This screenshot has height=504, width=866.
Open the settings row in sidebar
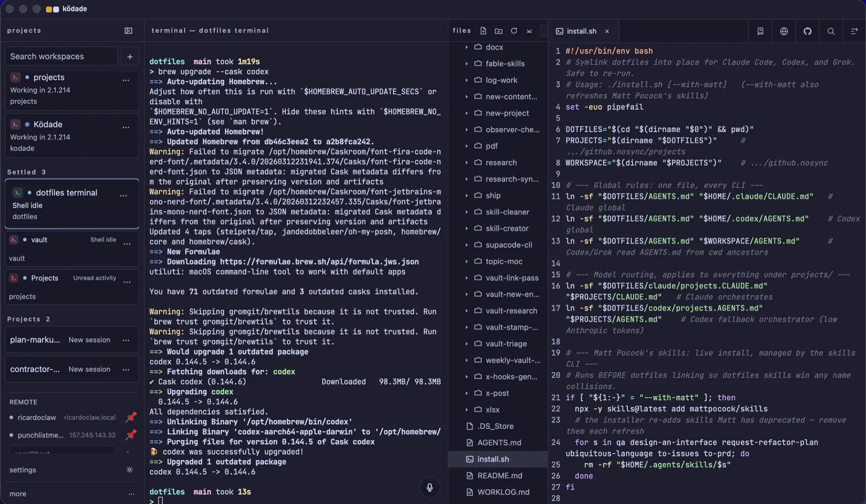(72, 470)
